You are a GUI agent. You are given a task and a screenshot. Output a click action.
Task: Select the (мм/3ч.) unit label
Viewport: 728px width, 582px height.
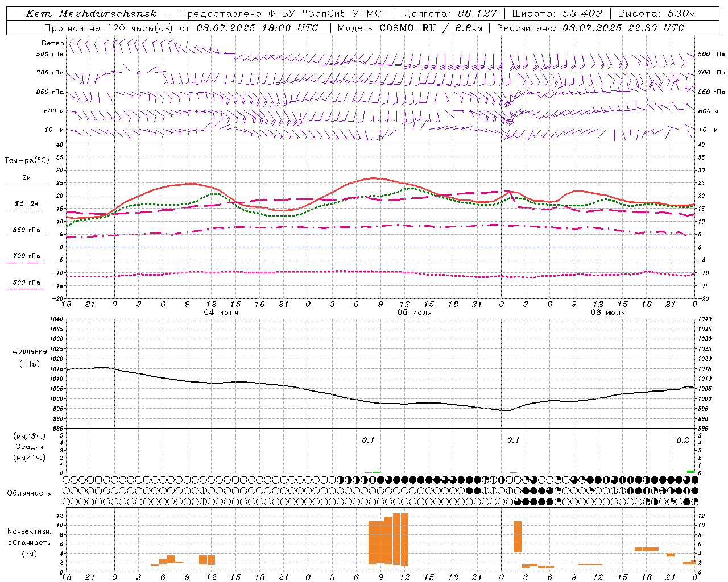pos(30,436)
